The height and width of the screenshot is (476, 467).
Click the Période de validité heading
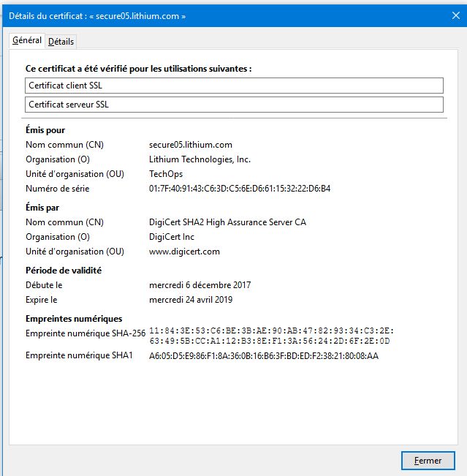64,270
